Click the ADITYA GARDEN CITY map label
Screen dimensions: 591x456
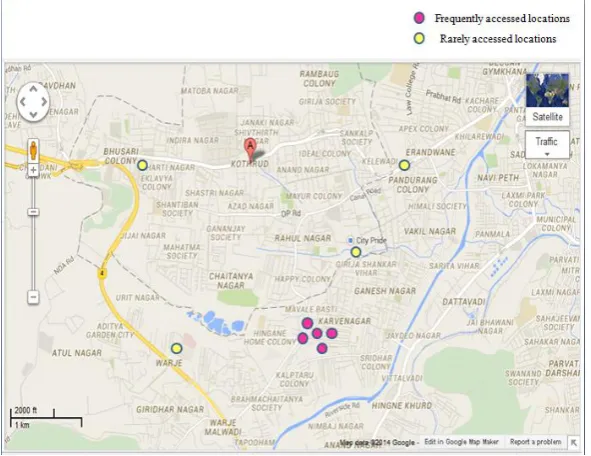click(x=110, y=331)
